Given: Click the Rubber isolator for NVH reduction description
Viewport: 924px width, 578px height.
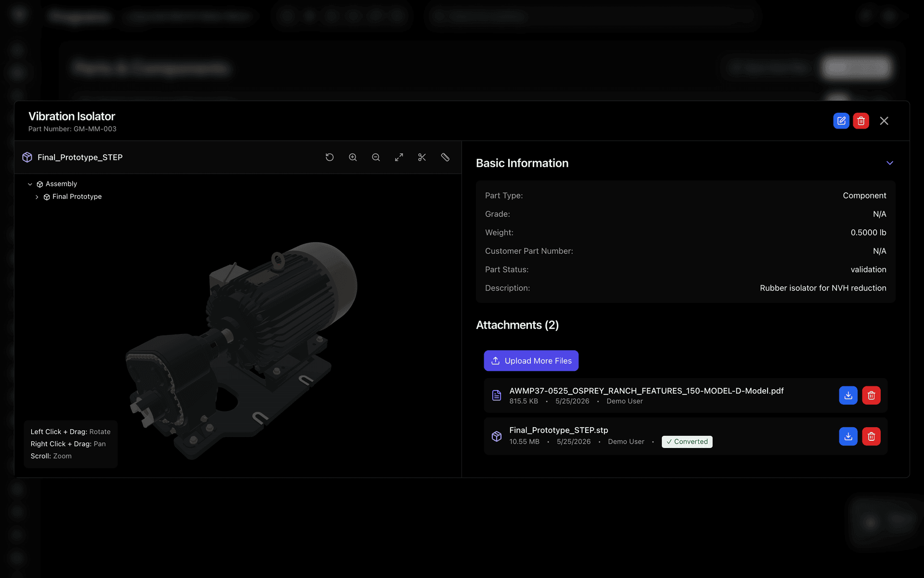Looking at the screenshot, I should (823, 288).
